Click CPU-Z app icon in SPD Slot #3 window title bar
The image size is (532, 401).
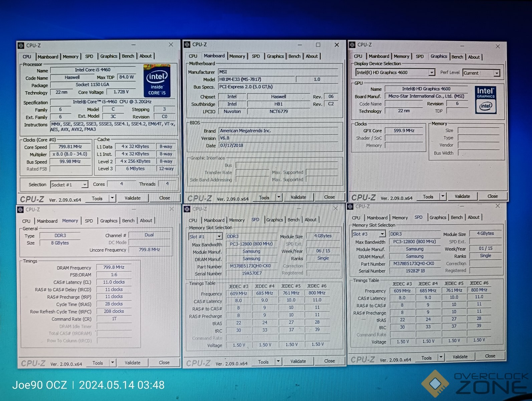coord(350,207)
